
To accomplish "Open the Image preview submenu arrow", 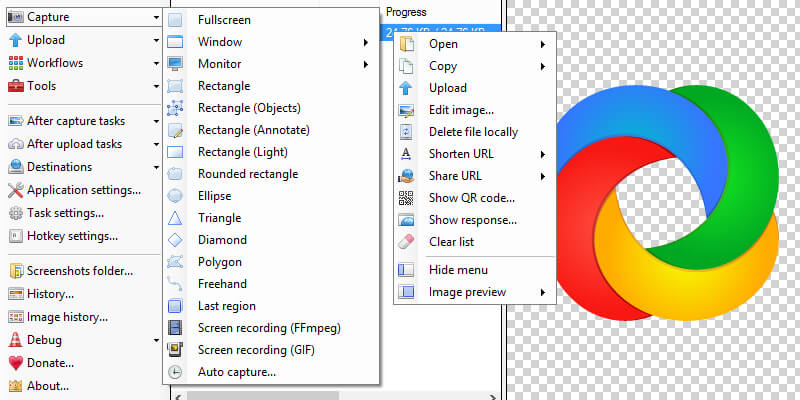I will click(x=542, y=292).
